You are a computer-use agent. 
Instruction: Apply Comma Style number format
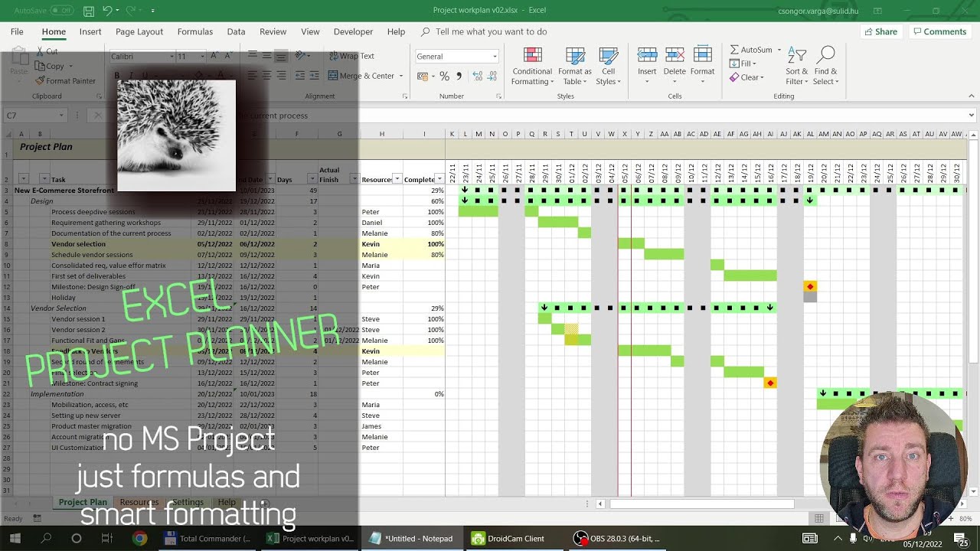pyautogui.click(x=459, y=76)
